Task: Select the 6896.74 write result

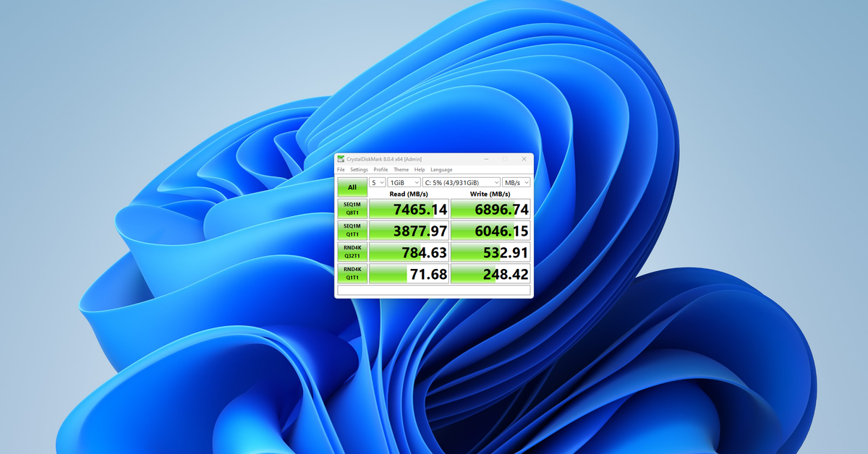Action: (490, 210)
